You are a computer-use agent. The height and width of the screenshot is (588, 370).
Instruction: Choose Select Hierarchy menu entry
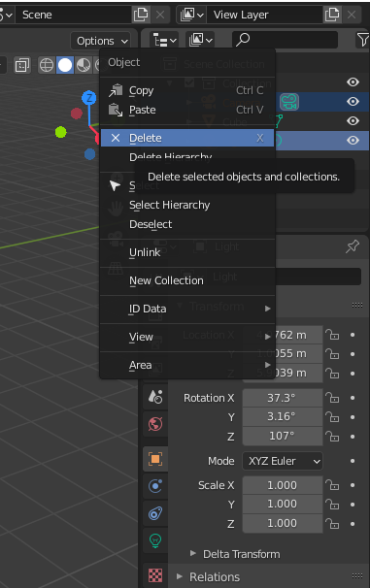(x=187, y=205)
